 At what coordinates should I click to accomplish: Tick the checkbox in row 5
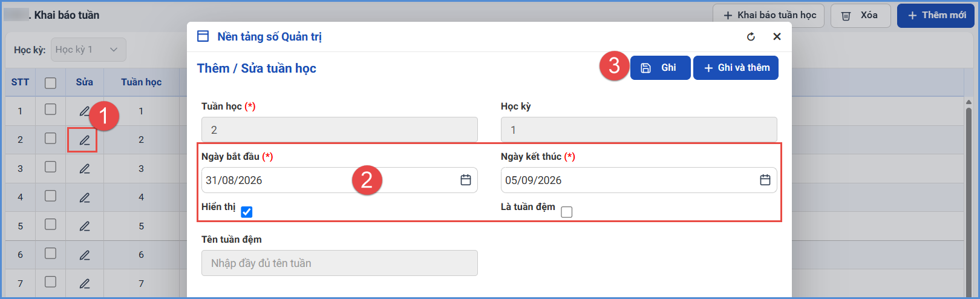pos(51,224)
